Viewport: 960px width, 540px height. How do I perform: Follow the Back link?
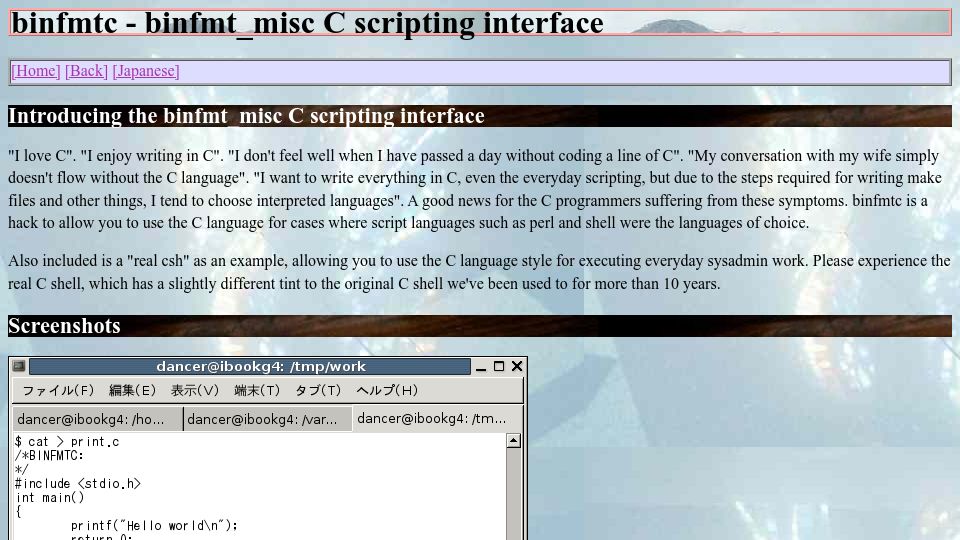click(x=86, y=71)
